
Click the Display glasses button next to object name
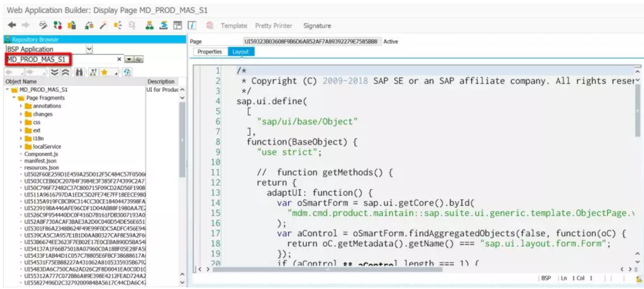click(x=138, y=59)
